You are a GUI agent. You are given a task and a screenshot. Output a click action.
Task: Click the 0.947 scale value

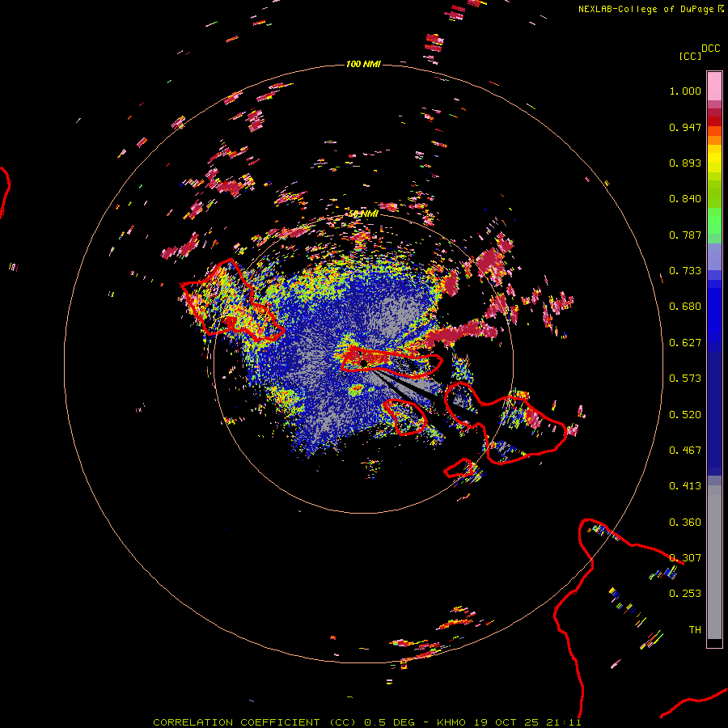[x=685, y=127]
